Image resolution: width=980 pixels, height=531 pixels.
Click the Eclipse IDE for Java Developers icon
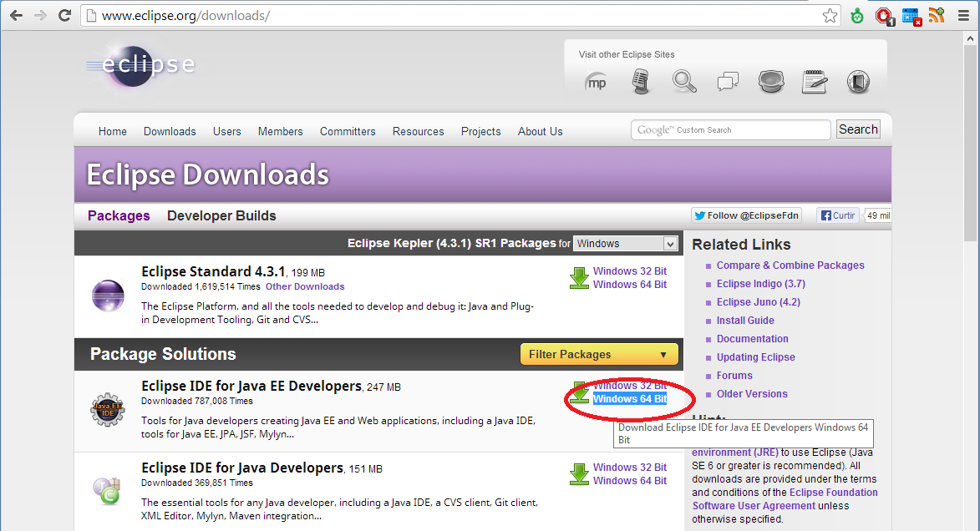[x=106, y=491]
